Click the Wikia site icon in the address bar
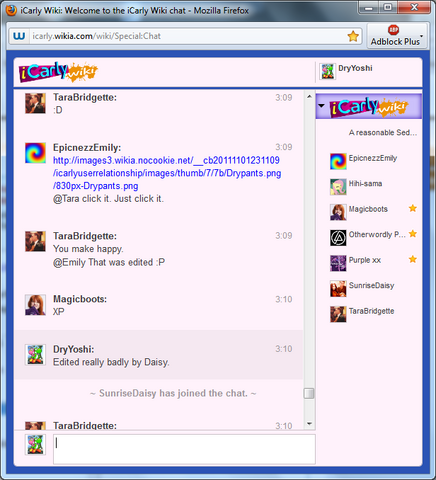 (19, 36)
